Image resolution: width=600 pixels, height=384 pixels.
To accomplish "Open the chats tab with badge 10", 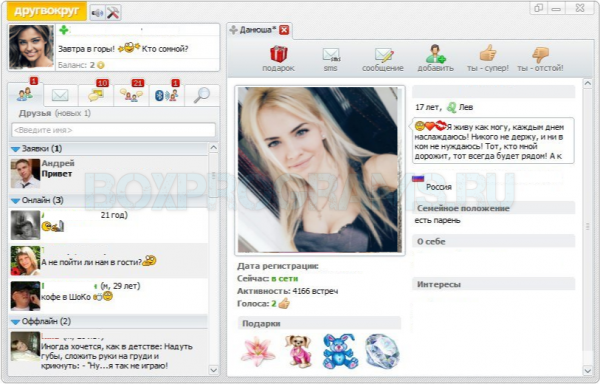I will 96,95.
